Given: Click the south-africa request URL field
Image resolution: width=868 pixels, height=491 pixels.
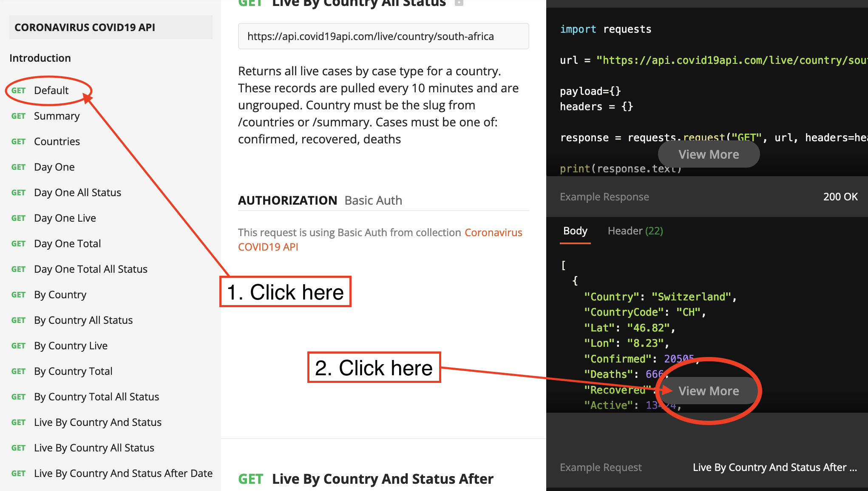Looking at the screenshot, I should [383, 36].
